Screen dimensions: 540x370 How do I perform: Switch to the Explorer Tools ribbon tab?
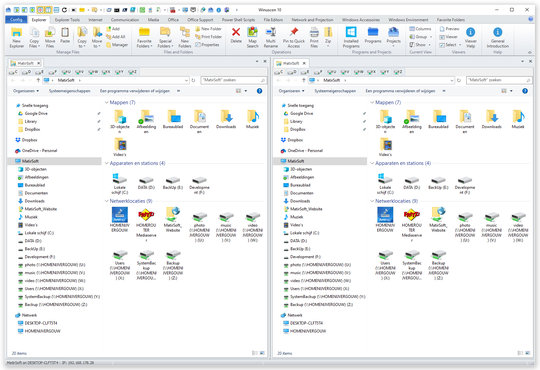(x=67, y=20)
